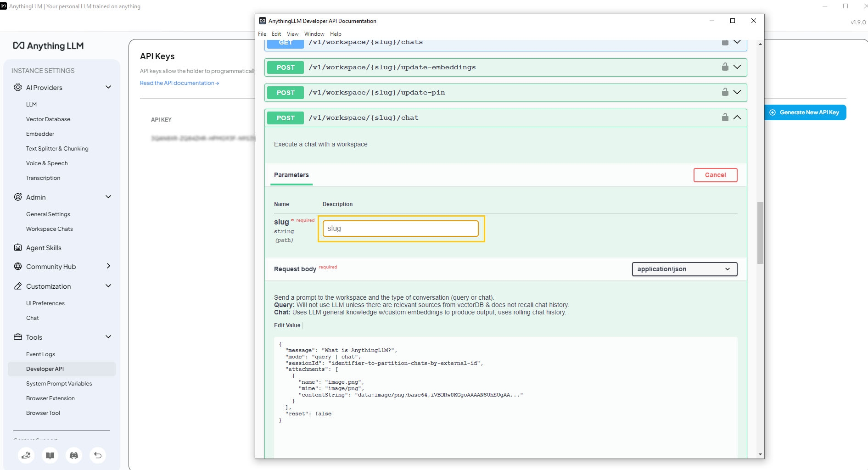This screenshot has width=868, height=470.
Task: Click the Discord community icon
Action: (x=74, y=455)
